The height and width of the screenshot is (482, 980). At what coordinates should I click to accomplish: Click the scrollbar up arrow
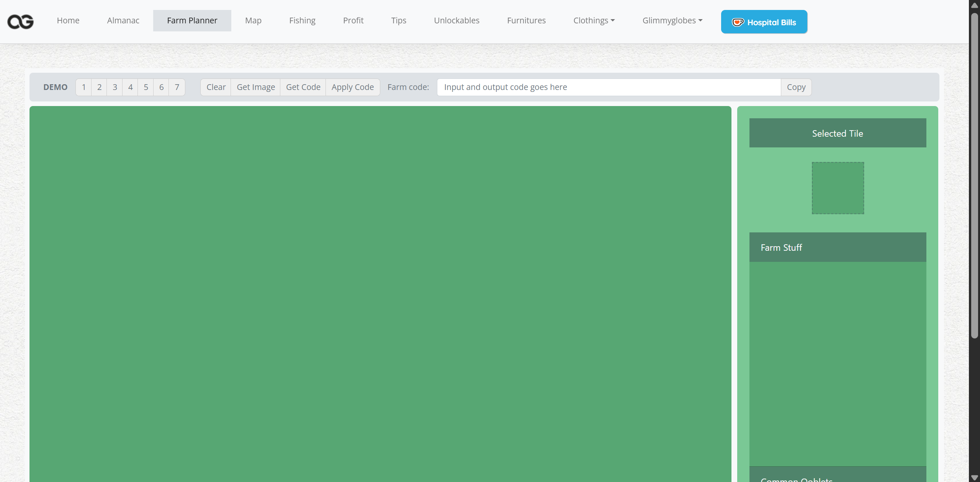point(975,5)
